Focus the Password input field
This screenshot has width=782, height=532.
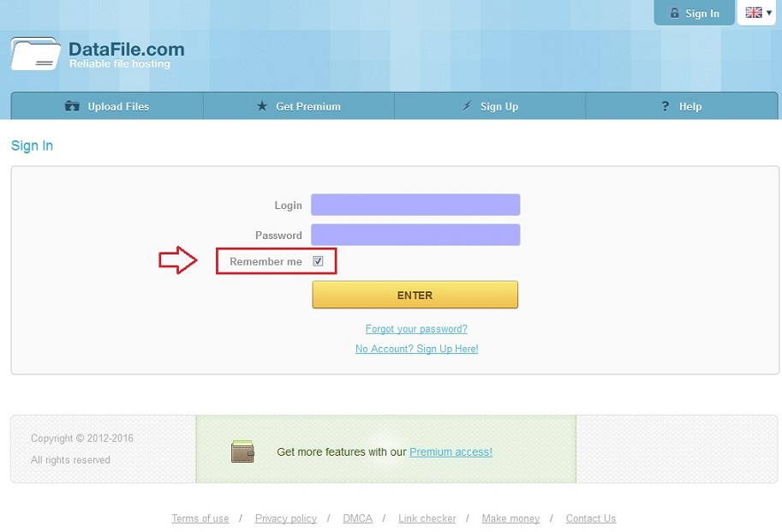[415, 235]
